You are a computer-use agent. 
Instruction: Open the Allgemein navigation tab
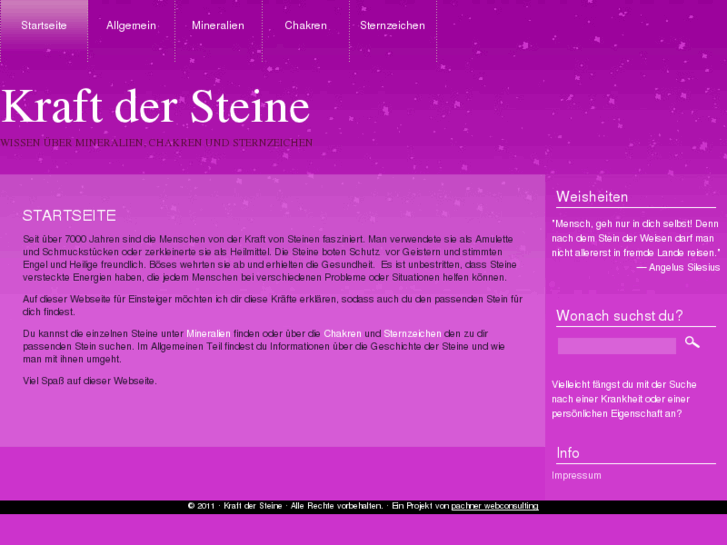[x=131, y=26]
